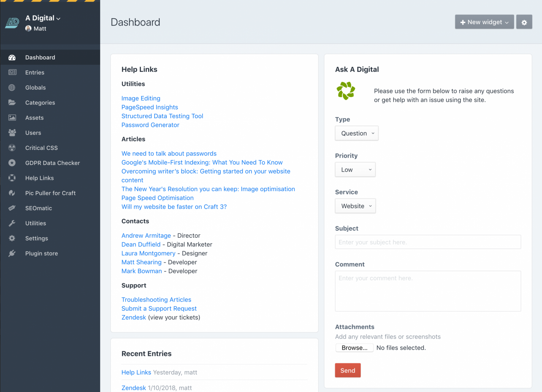
Task: Click the Send button
Action: [348, 370]
